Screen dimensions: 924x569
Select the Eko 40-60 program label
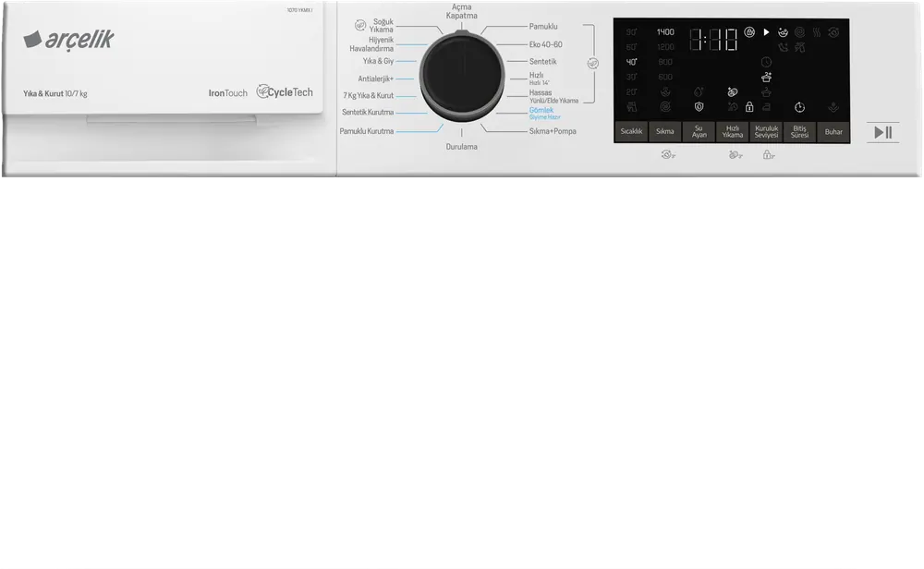pos(546,44)
